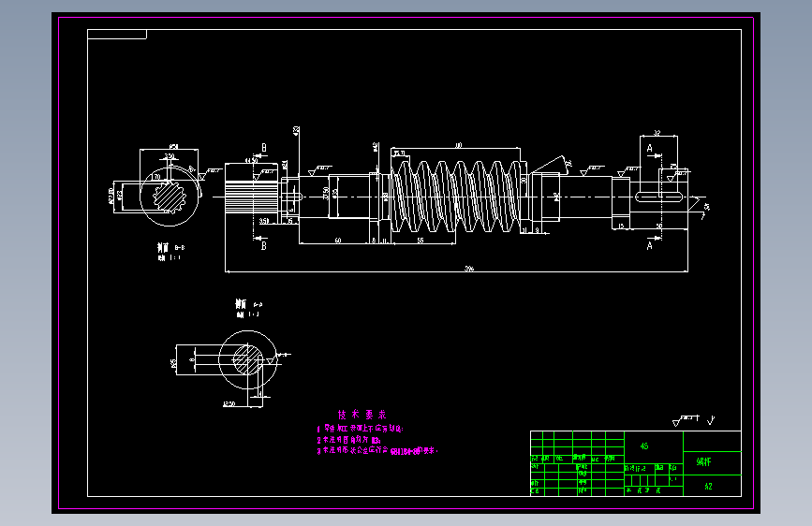Click the material cell labeled 45 in title block

[644, 446]
